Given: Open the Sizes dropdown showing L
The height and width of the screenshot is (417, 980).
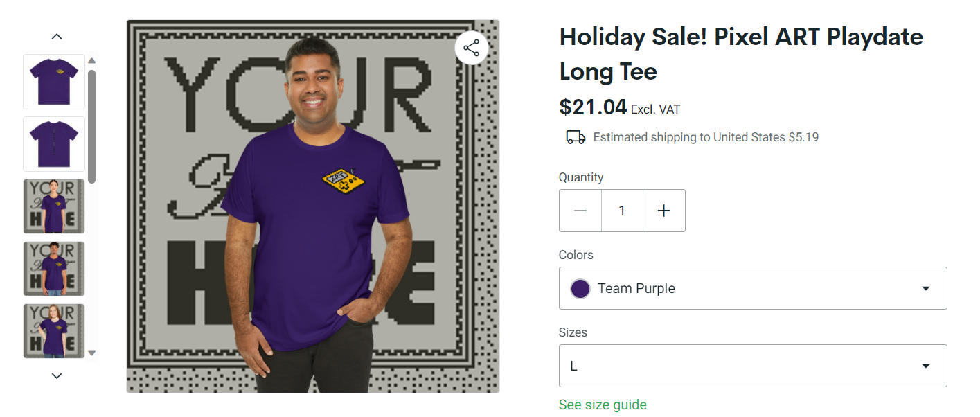Looking at the screenshot, I should [x=752, y=366].
